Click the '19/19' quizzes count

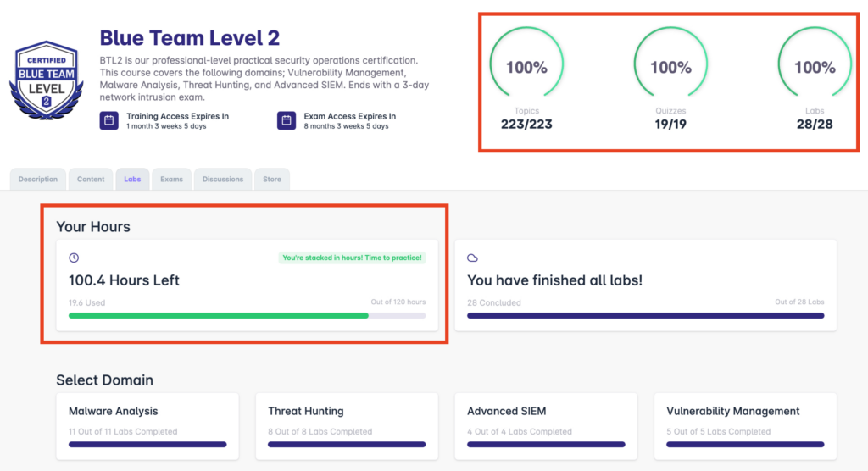670,124
